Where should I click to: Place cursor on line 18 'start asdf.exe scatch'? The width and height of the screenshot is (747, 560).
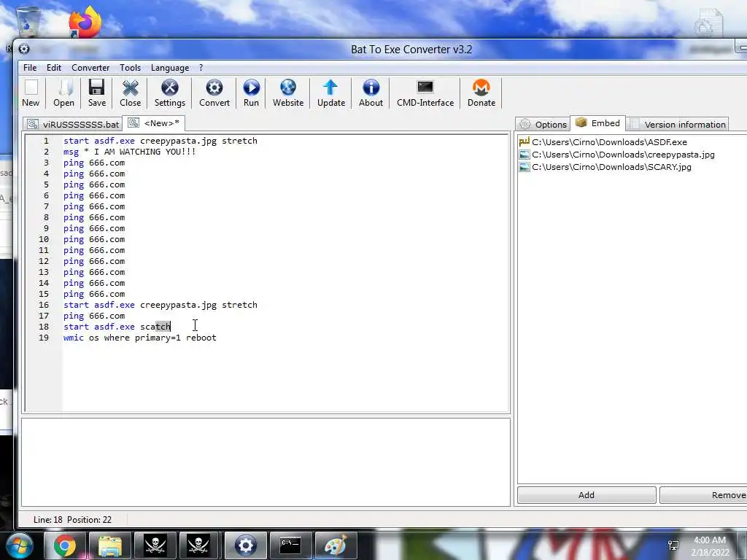[117, 327]
